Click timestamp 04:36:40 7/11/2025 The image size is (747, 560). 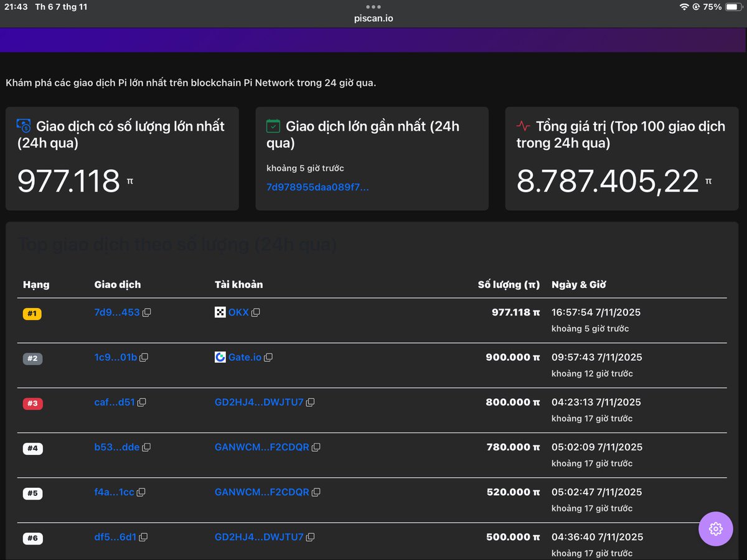pyautogui.click(x=597, y=536)
